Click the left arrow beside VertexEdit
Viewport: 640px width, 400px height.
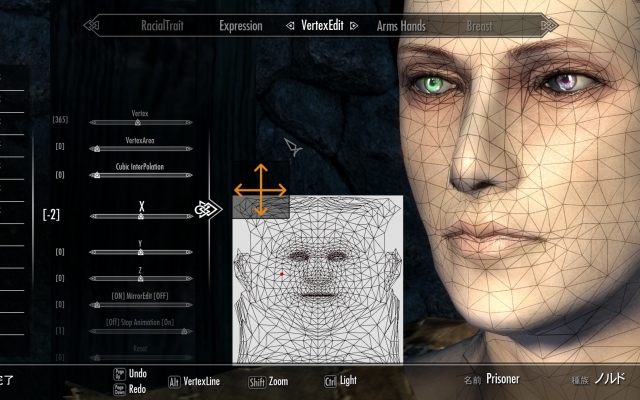pyautogui.click(x=289, y=25)
